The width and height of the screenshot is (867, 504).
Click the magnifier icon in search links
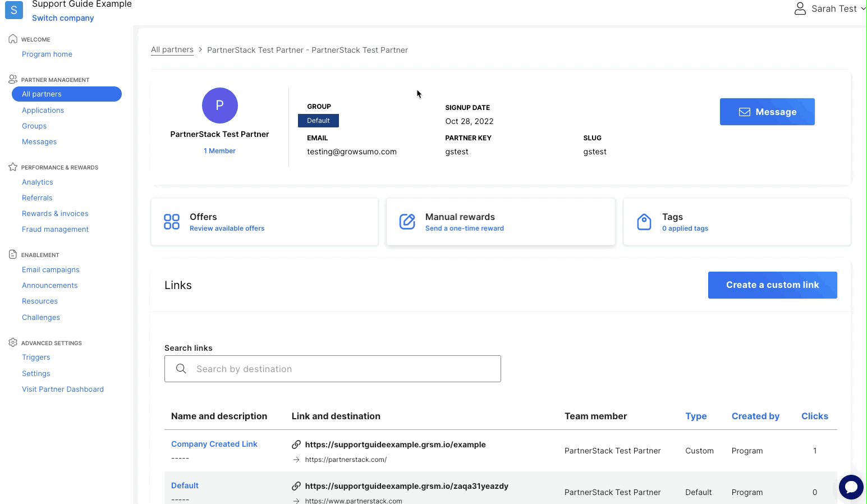[x=181, y=369]
